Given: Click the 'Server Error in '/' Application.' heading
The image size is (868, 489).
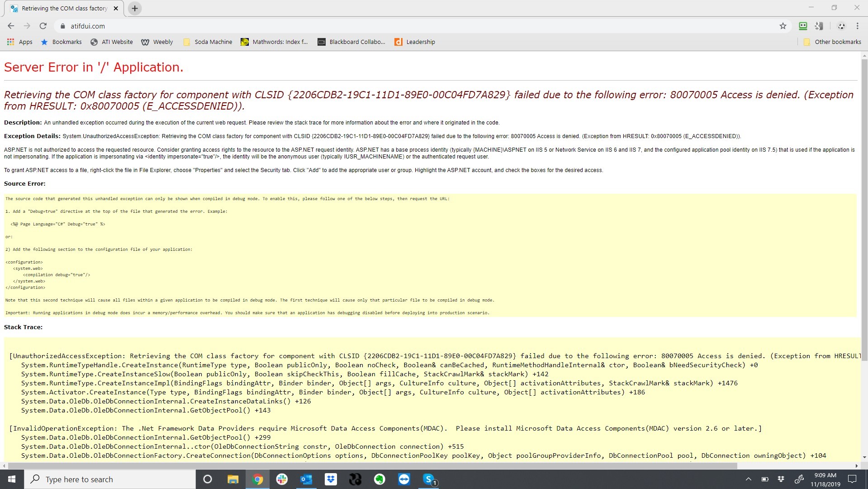Looking at the screenshot, I should click(x=94, y=67).
